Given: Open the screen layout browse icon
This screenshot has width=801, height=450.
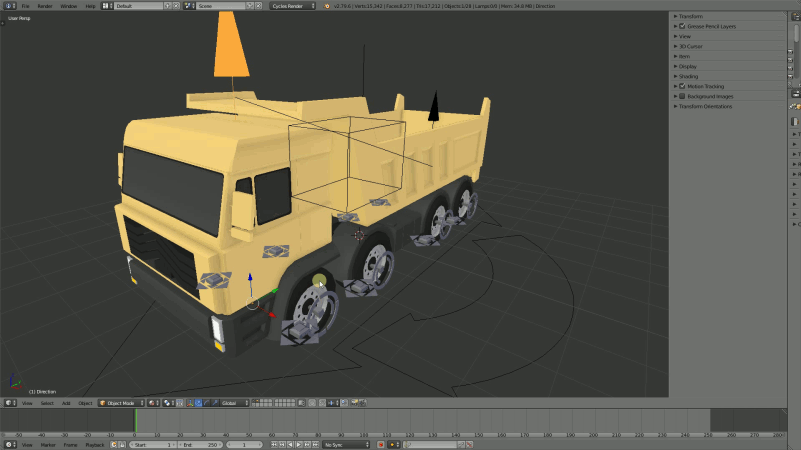Looking at the screenshot, I should [107, 6].
